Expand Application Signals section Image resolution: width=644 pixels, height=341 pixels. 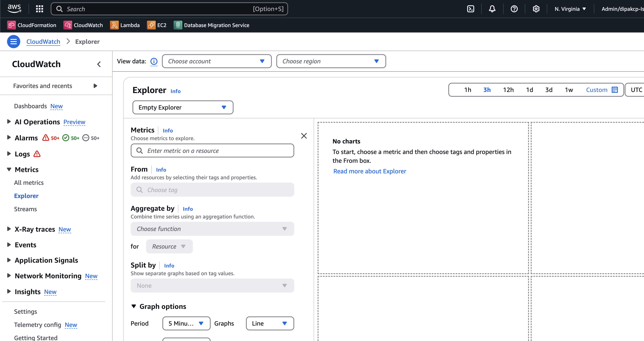[x=9, y=260]
